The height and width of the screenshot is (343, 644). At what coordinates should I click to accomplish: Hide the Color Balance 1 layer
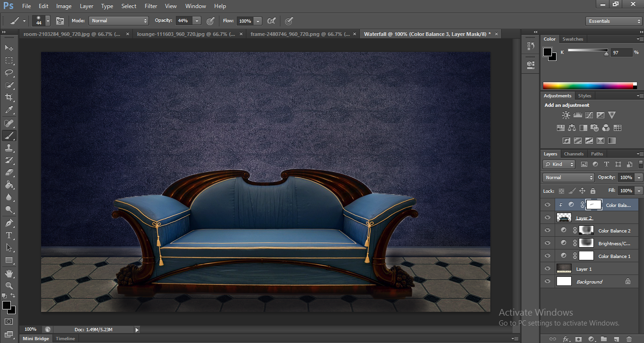548,256
